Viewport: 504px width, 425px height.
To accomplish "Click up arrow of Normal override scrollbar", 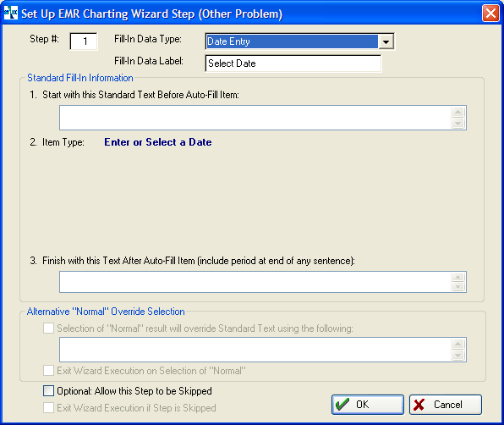I will click(x=458, y=344).
